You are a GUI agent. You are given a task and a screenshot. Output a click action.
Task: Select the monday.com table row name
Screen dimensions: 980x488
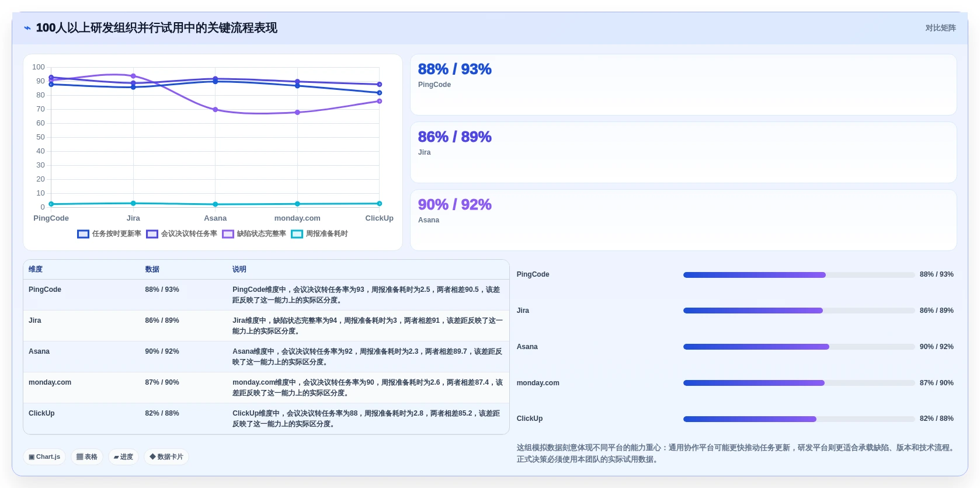click(50, 382)
